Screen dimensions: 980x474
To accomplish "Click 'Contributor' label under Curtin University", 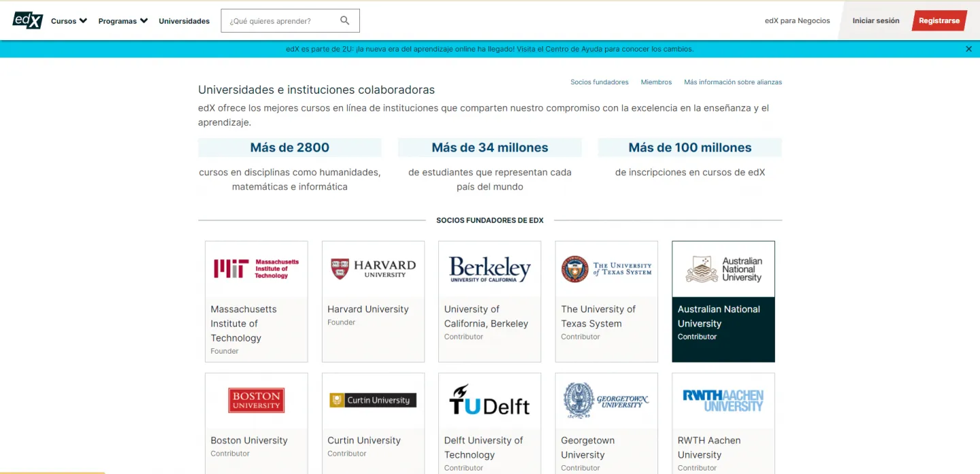I will pos(347,454).
